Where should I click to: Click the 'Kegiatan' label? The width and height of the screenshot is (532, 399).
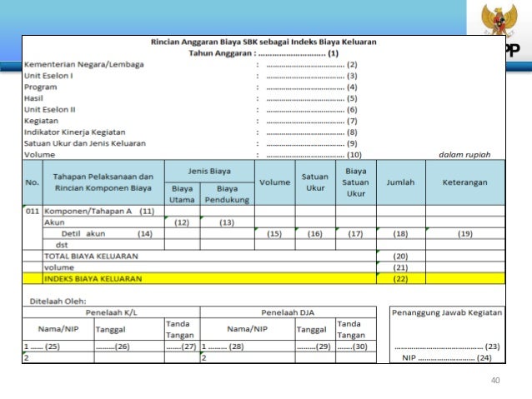click(x=42, y=121)
